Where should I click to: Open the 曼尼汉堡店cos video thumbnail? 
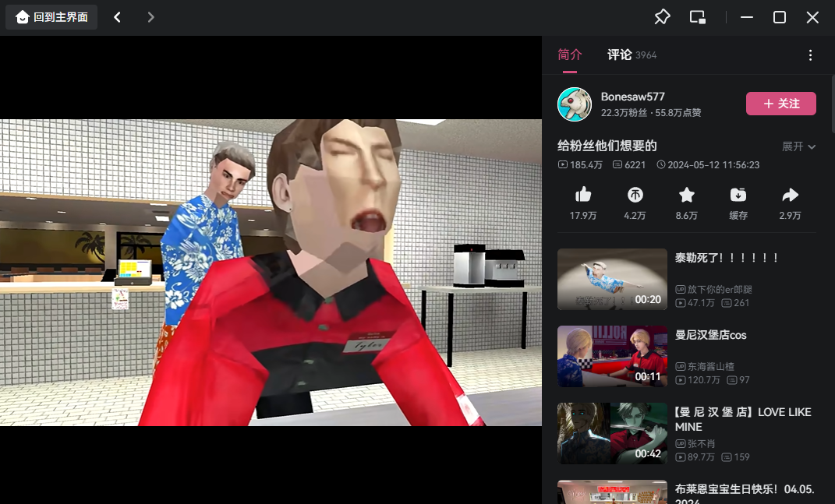(612, 357)
